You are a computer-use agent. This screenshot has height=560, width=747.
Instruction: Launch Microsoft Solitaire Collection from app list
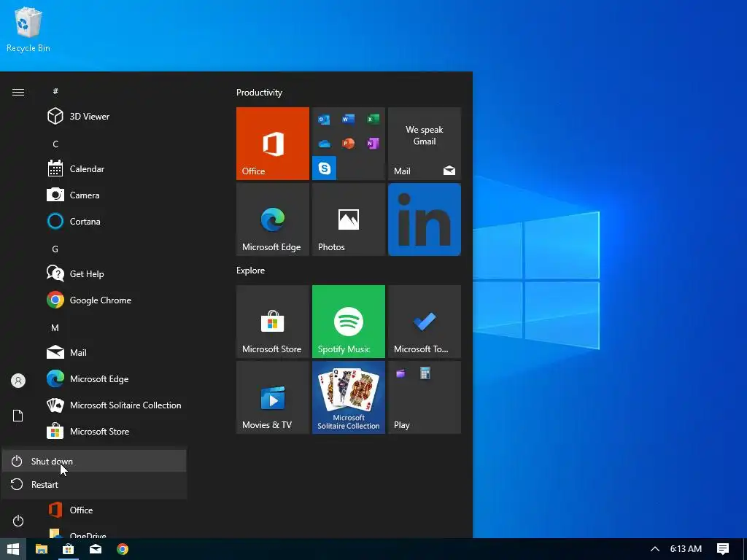click(115, 405)
